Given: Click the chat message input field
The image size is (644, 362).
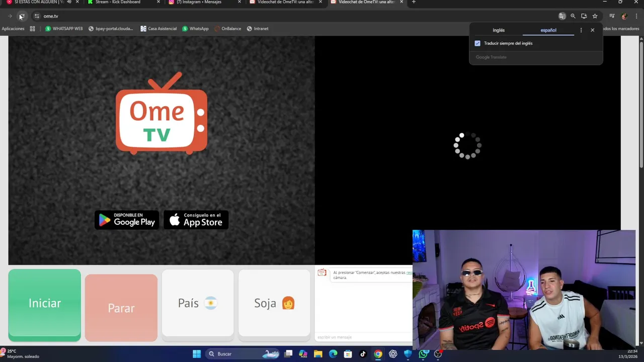Looking at the screenshot, I should coord(364,337).
